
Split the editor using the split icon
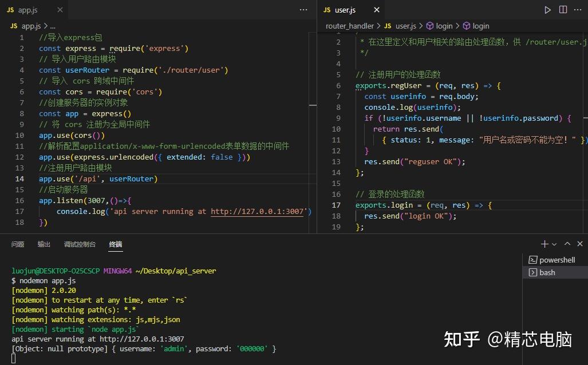pyautogui.click(x=563, y=9)
